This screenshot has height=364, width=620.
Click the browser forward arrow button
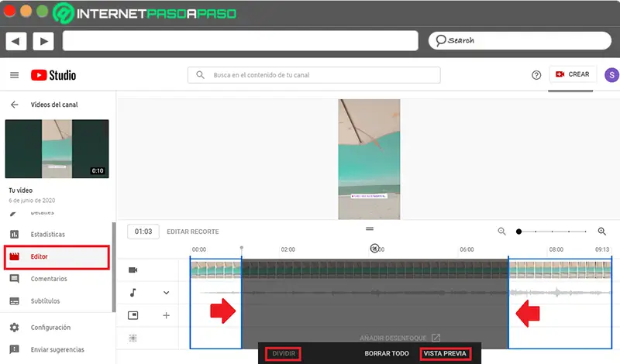pyautogui.click(x=43, y=42)
